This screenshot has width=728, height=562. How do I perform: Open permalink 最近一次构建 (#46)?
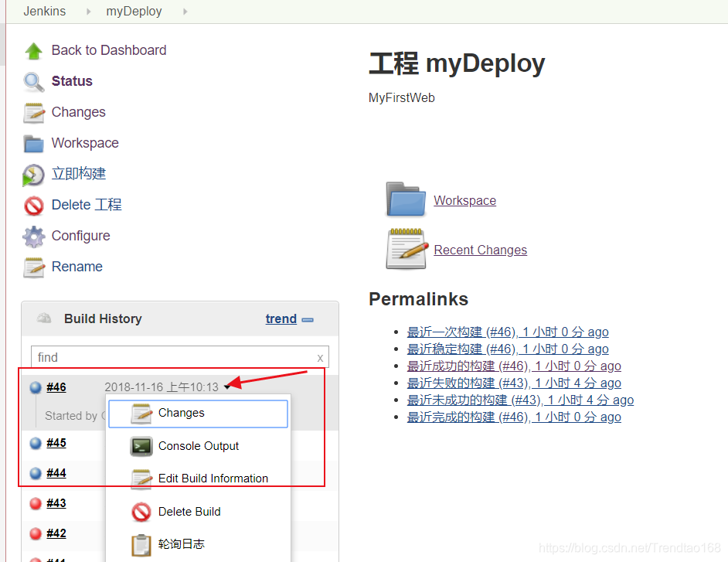click(508, 332)
